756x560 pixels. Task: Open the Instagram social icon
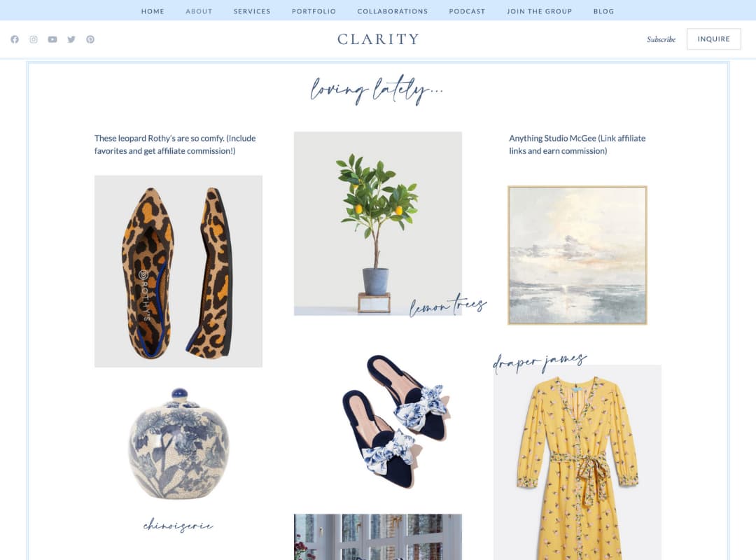point(34,40)
